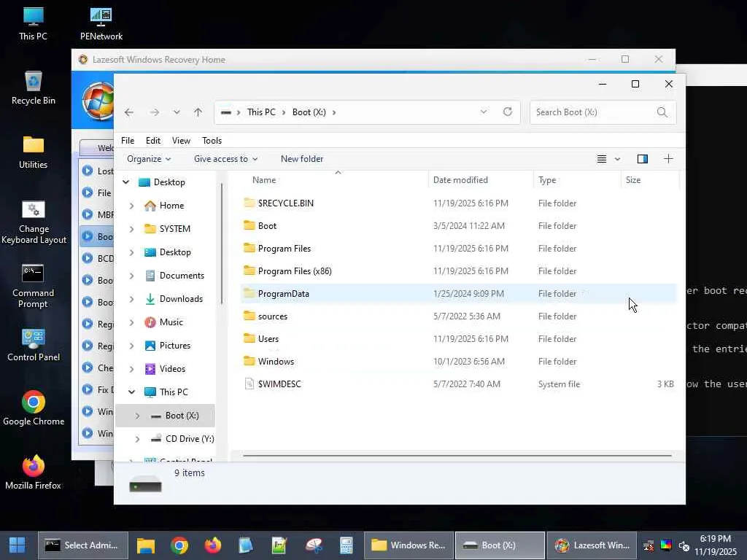Image resolution: width=747 pixels, height=560 pixels.
Task: Open the Edit menu
Action: 153,141
